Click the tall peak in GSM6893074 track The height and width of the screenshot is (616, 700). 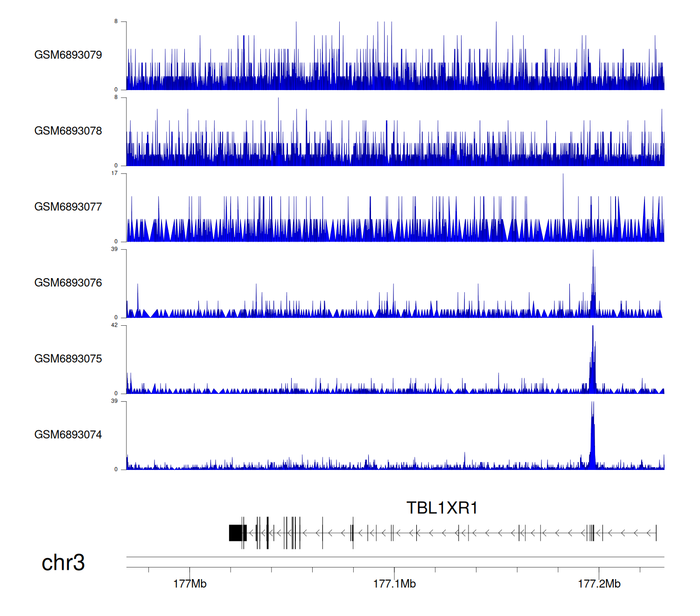(x=593, y=434)
